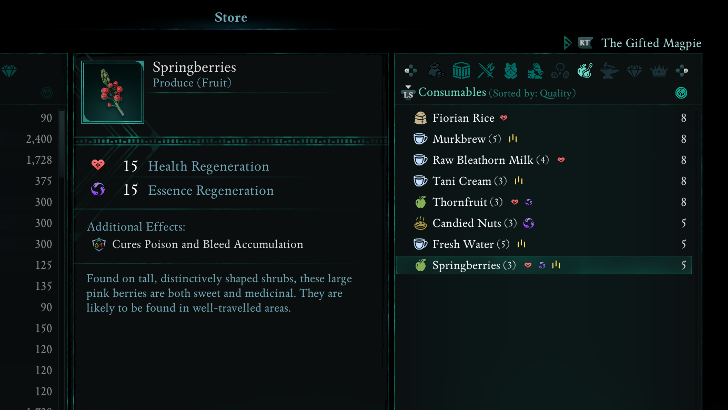Select Raw Bleathorn Milk item
Screen dimensions: 728x410
[x=484, y=160]
